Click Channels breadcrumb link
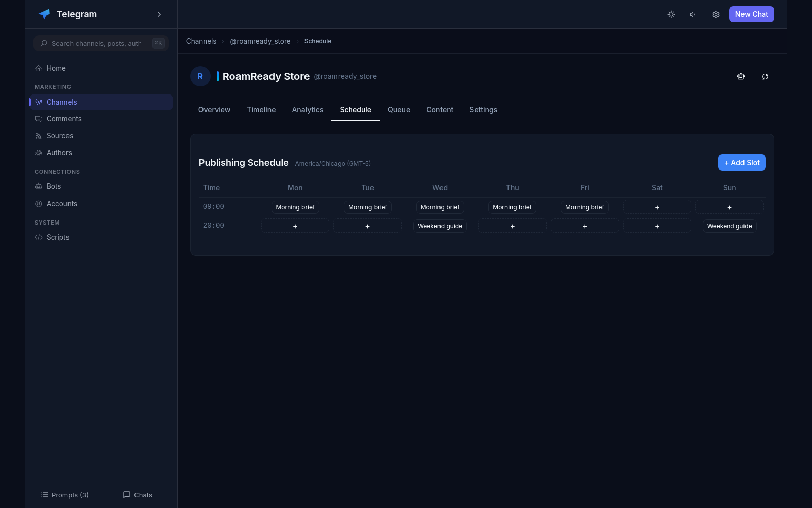The width and height of the screenshot is (812, 508). pyautogui.click(x=201, y=41)
